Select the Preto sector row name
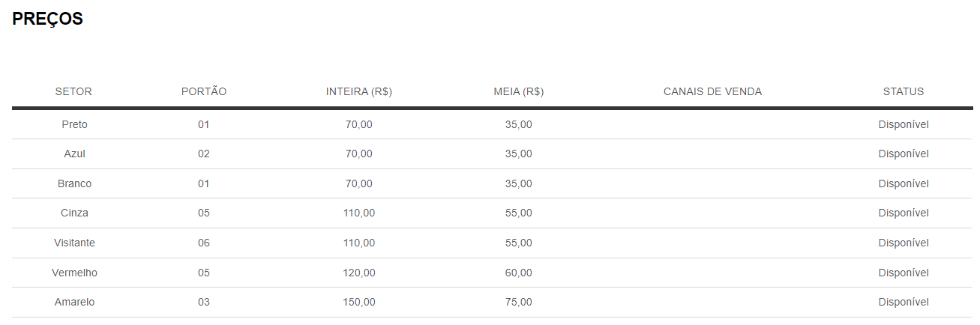 [x=74, y=124]
